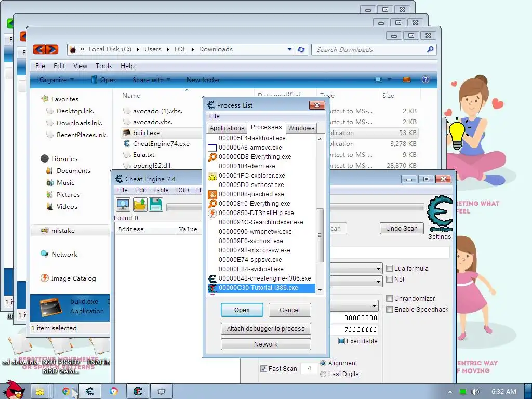532x399 pixels.
Task: Click the Explorer help question-mark icon
Action: click(x=425, y=79)
